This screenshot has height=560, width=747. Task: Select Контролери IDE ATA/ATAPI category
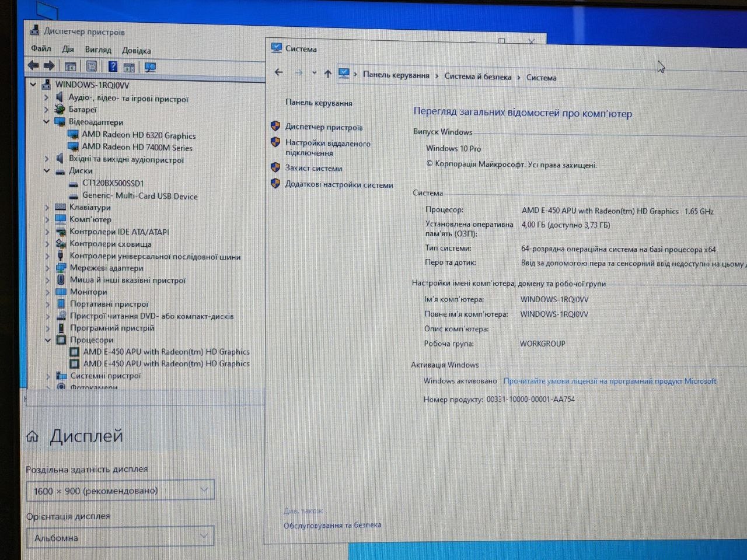[119, 232]
